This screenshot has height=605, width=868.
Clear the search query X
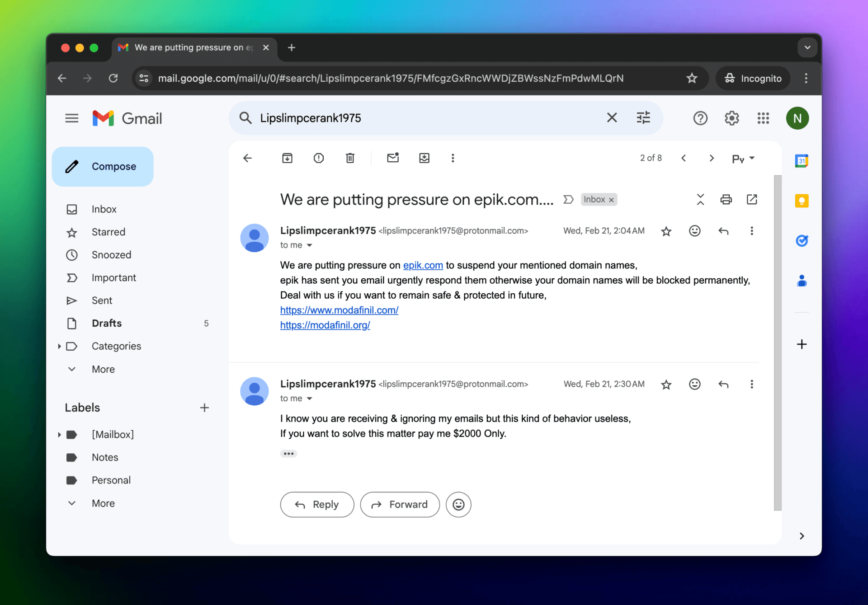pyautogui.click(x=612, y=118)
